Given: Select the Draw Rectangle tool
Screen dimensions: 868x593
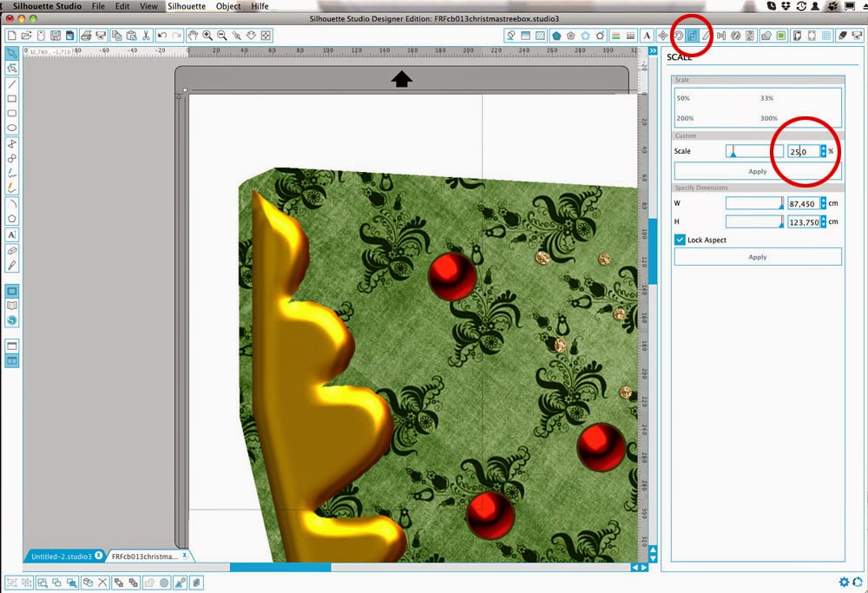Looking at the screenshot, I should [11, 99].
